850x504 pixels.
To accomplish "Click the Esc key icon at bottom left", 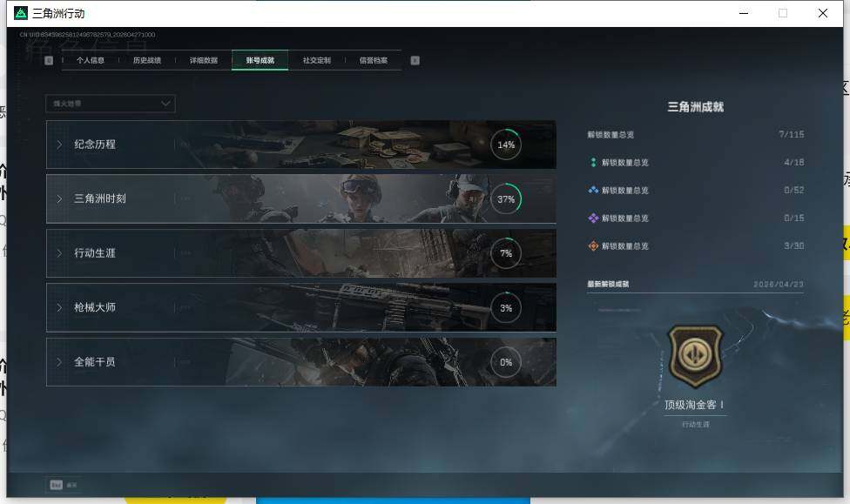I will point(57,485).
